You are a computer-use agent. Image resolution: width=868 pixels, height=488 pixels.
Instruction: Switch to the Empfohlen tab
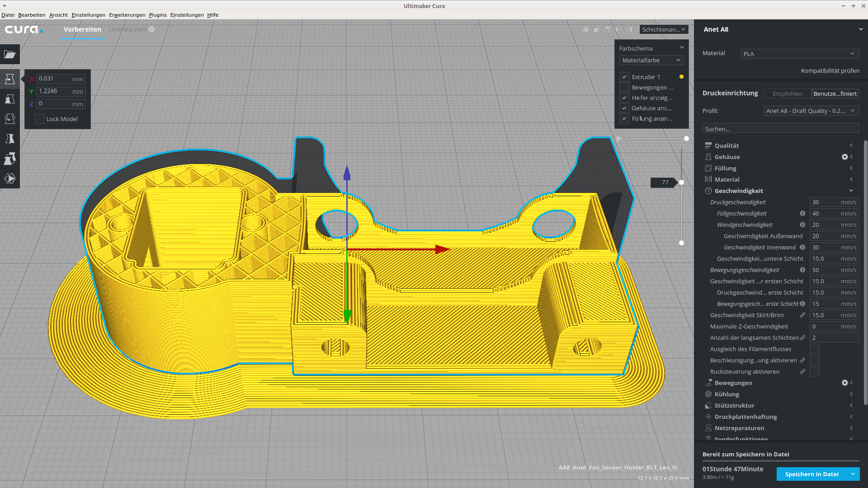787,94
